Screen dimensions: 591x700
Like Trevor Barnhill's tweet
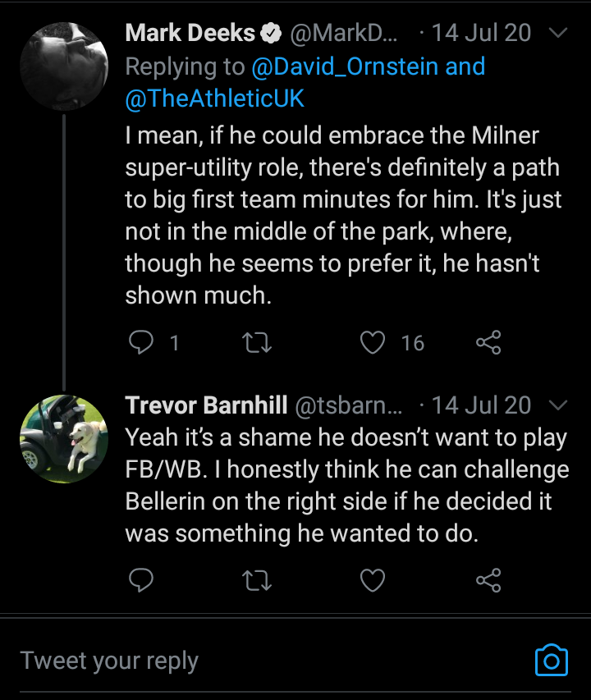373,581
